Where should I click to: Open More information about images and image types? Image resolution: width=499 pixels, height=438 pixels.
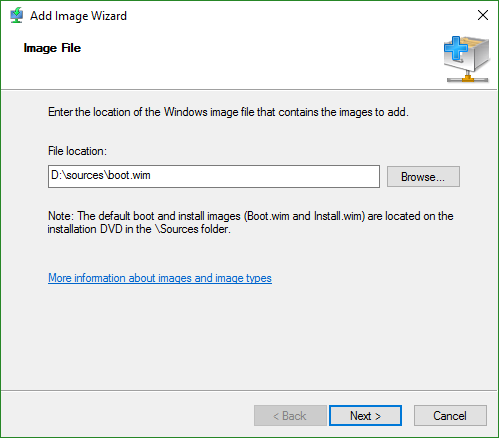pyautogui.click(x=160, y=278)
